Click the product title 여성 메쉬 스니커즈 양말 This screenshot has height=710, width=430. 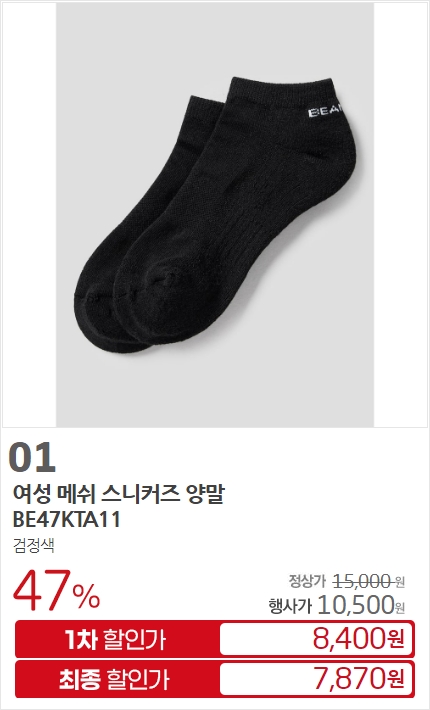click(119, 494)
